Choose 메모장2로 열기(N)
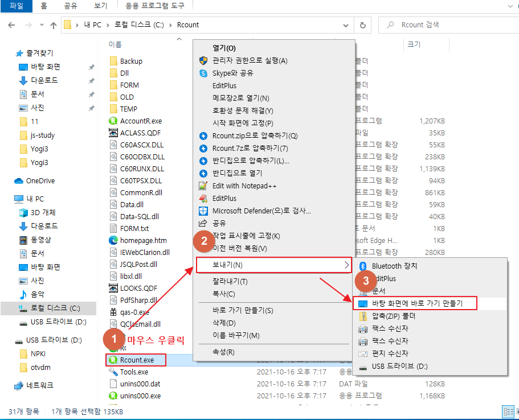 [240, 98]
